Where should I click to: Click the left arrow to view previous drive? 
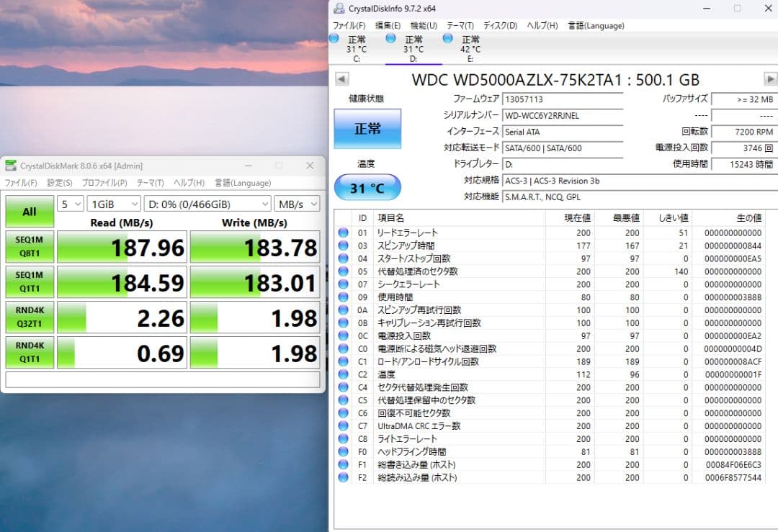(x=341, y=78)
